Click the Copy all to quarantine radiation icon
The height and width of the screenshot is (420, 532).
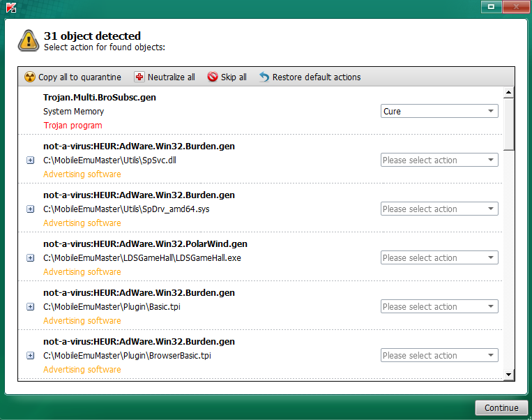tap(30, 77)
